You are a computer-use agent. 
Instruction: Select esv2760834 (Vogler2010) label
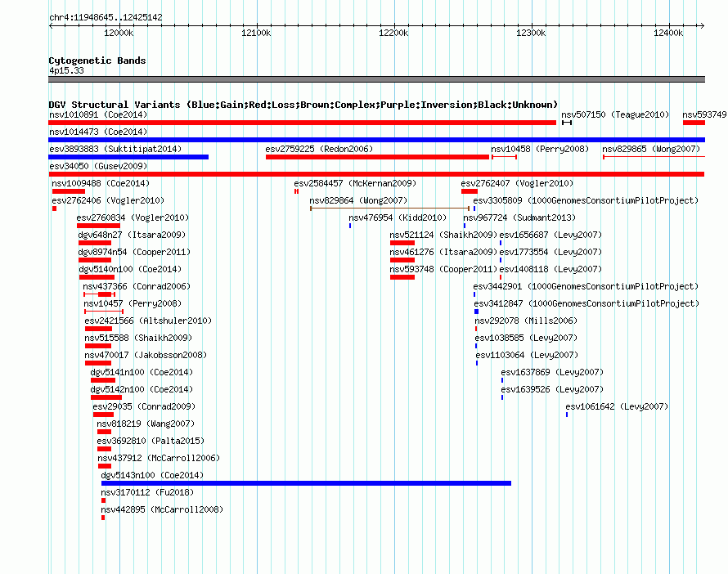(x=133, y=217)
